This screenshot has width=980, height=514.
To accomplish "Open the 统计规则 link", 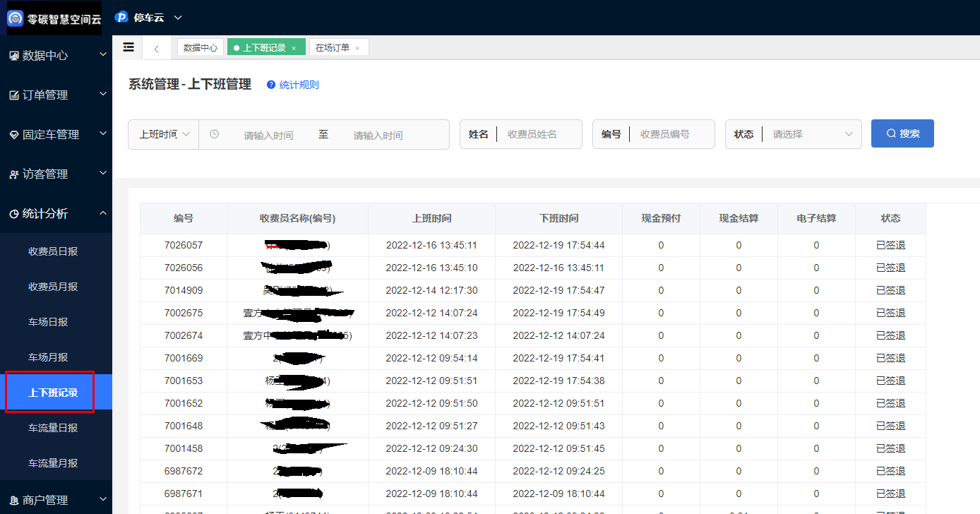I will point(299,85).
